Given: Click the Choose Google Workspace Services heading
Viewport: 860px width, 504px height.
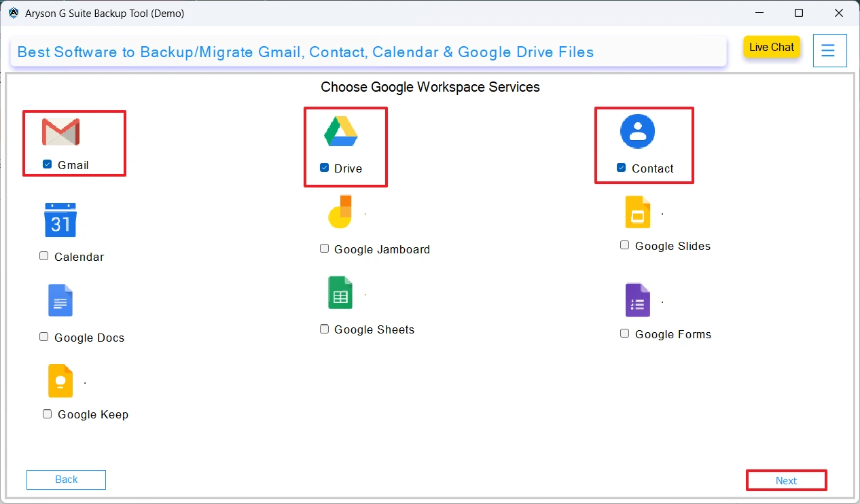Looking at the screenshot, I should 430,87.
